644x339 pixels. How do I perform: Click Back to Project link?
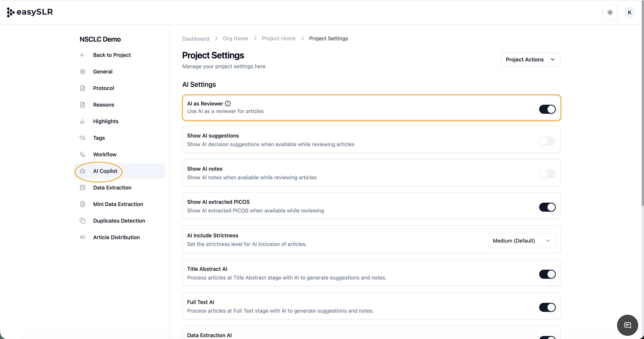point(112,55)
